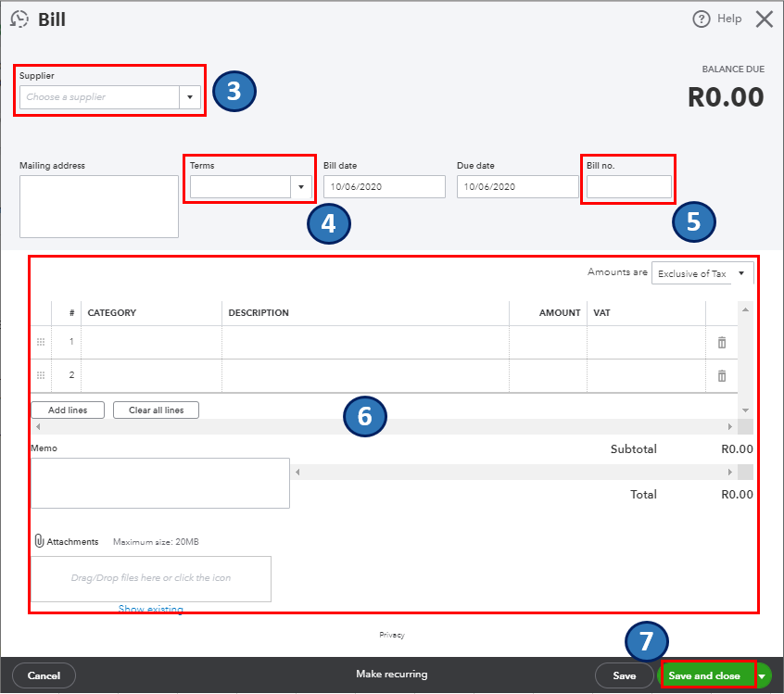Screen dimensions: 784x694
Task: Grab the row 1 drag handle
Action: (x=41, y=342)
